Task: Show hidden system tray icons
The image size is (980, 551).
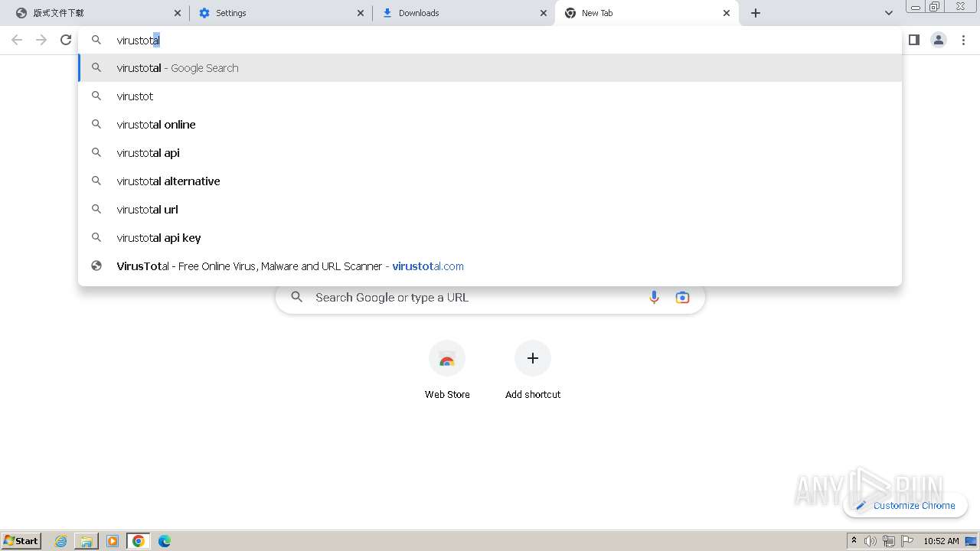Action: (x=854, y=541)
